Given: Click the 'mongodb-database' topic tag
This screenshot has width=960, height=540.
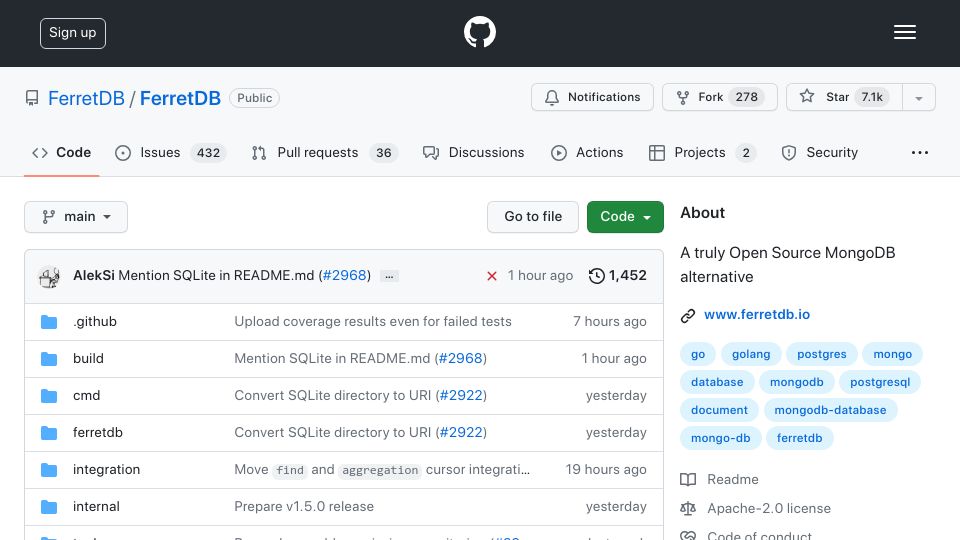Looking at the screenshot, I should pos(830,410).
